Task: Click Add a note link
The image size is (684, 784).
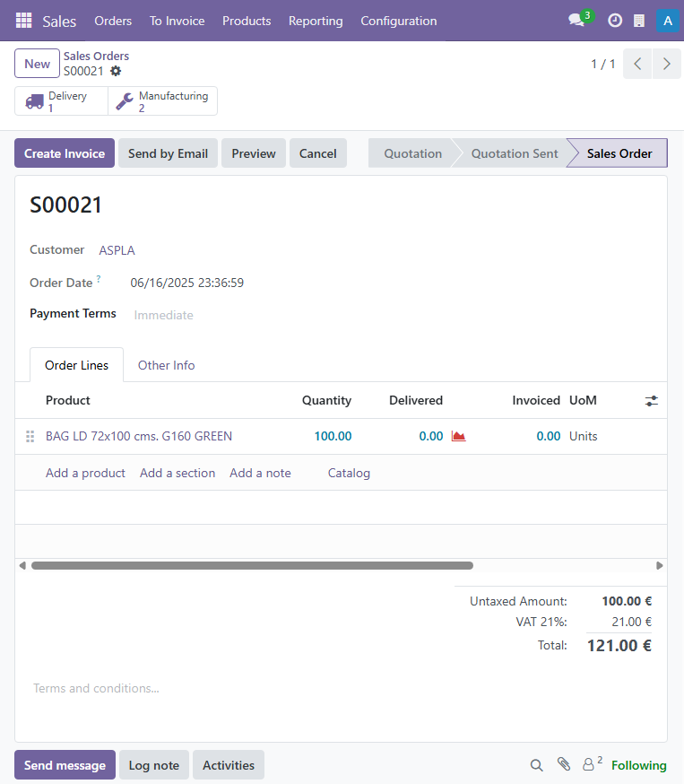Action: pos(260,473)
